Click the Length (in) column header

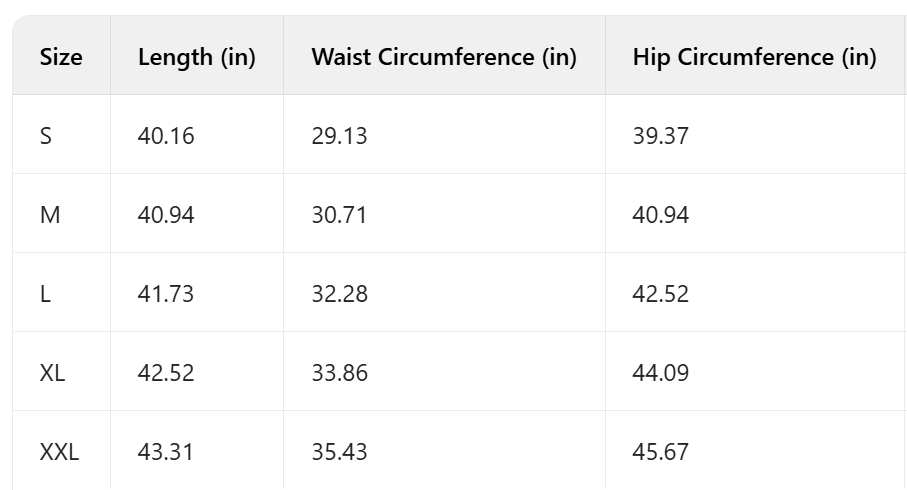(197, 57)
